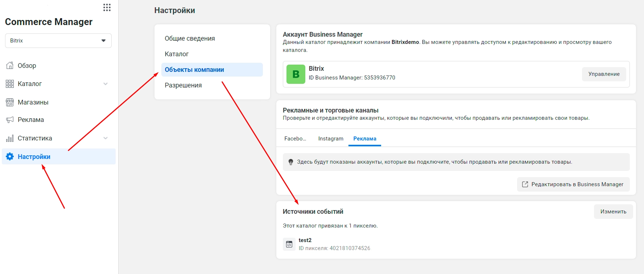Select Объекты компании settings section
This screenshot has height=274, width=644.
click(212, 70)
